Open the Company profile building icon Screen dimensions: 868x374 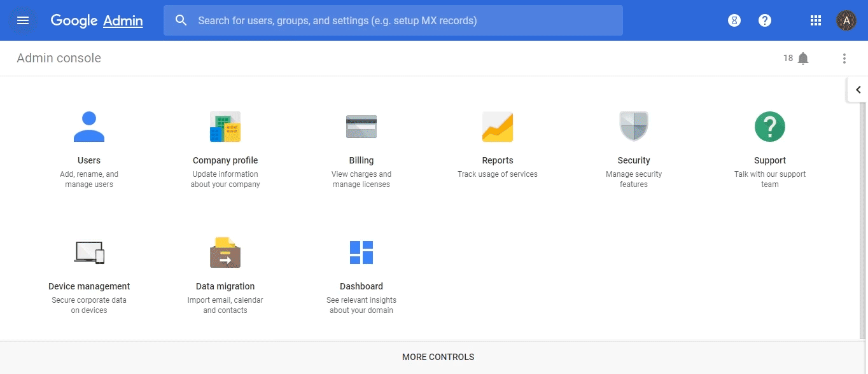[x=225, y=127]
